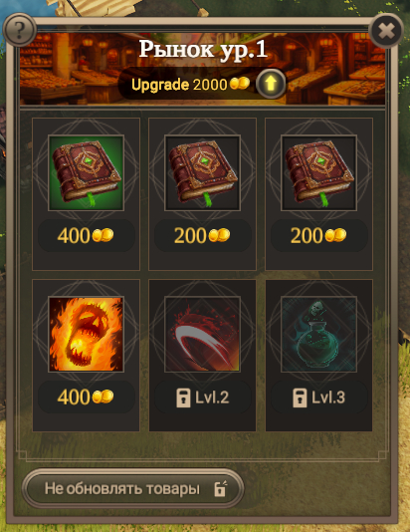Click the yellow upgrade arrow icon
The width and height of the screenshot is (410, 532).
point(271,84)
